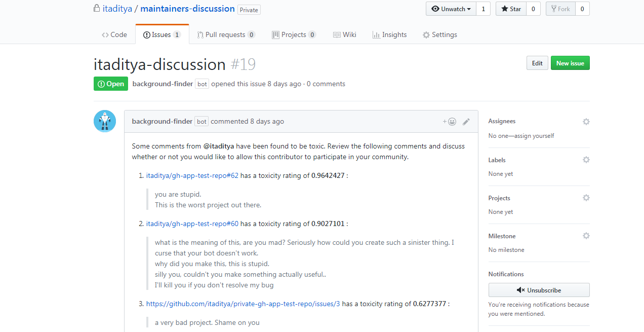Viewport: 644px width, 332px height.
Task: Click the 'No milestone' text
Action: coord(506,250)
